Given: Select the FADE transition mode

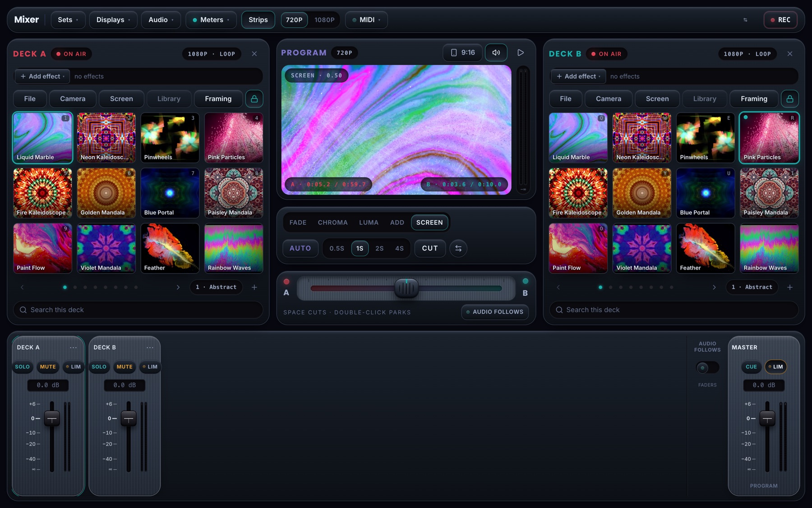Looking at the screenshot, I should [298, 223].
